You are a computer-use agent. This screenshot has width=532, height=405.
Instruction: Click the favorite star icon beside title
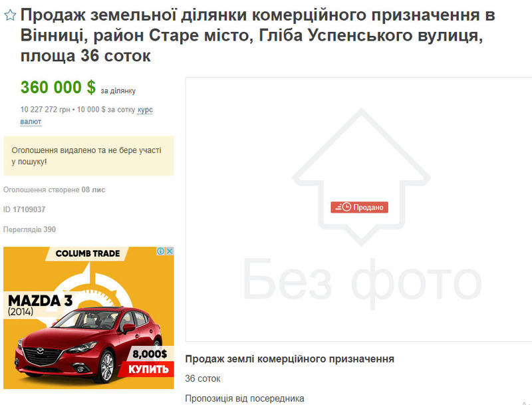pos(10,15)
